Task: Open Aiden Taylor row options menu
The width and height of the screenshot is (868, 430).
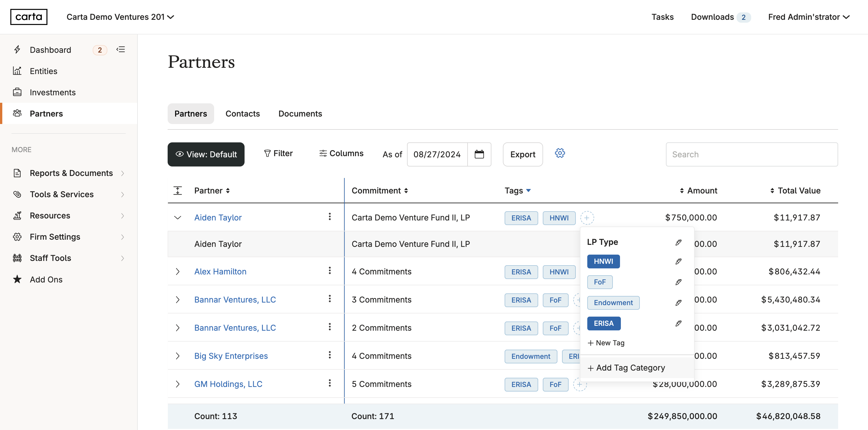Action: [330, 217]
